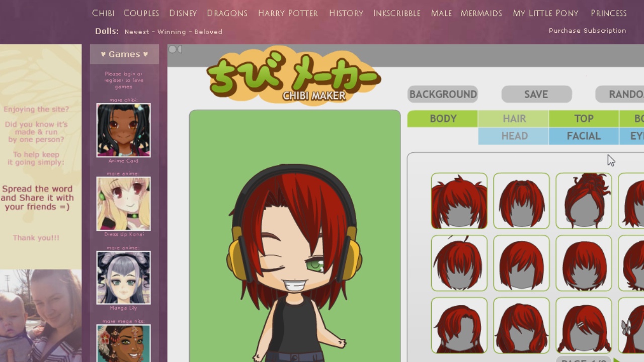The image size is (644, 362).
Task: Open the mega hits game thumbnail at bottom
Action: pos(123,343)
